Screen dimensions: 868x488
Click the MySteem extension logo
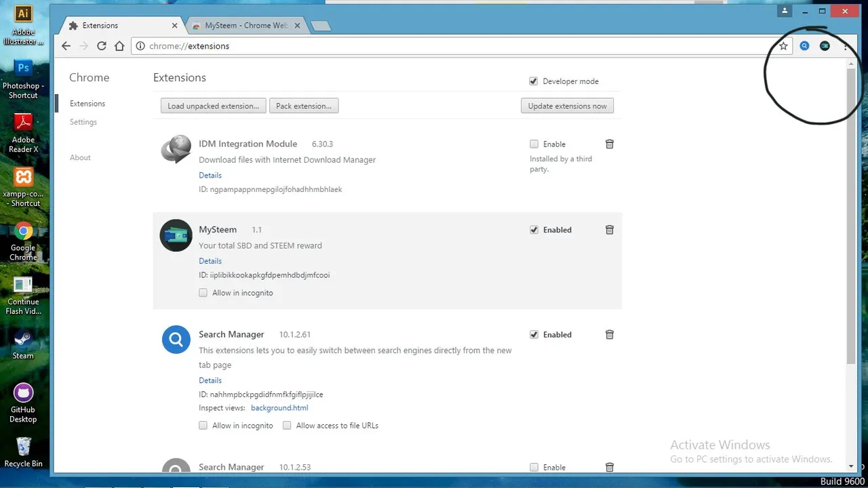pyautogui.click(x=176, y=235)
